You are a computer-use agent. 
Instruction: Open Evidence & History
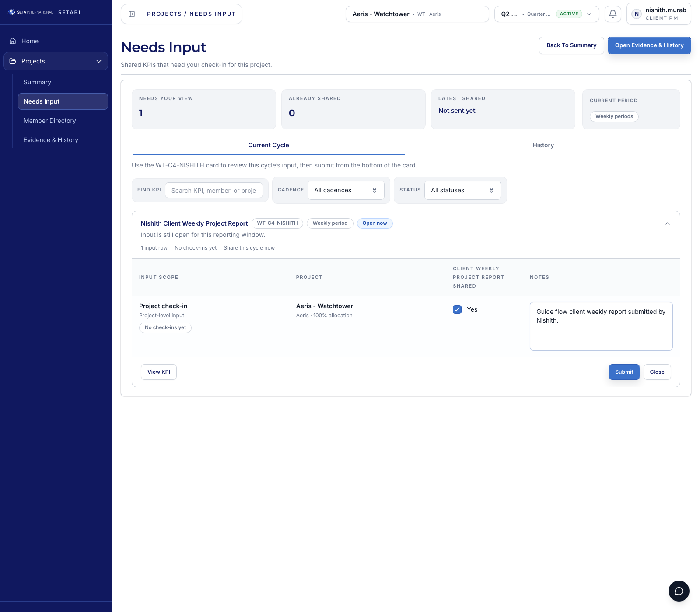pyautogui.click(x=649, y=45)
